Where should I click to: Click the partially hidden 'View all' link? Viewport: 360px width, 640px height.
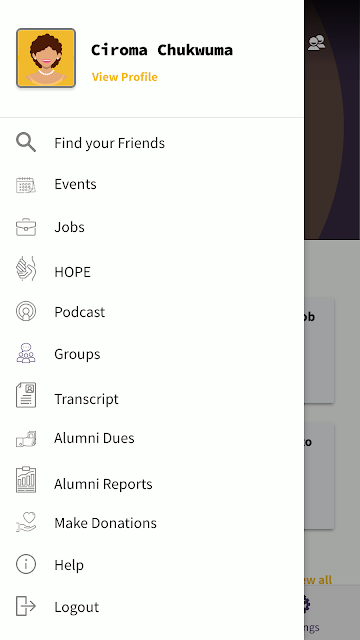(318, 580)
